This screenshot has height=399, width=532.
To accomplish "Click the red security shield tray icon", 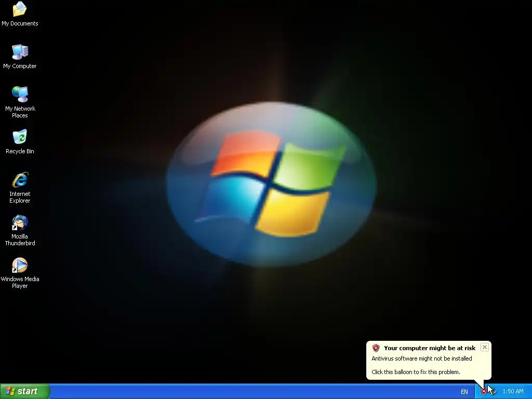I will tap(484, 392).
